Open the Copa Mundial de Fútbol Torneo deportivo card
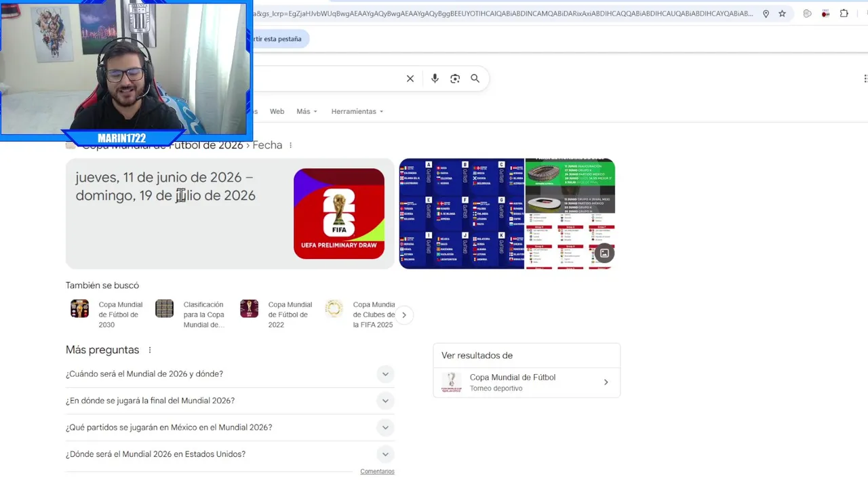This screenshot has height=488, width=868. [x=527, y=382]
